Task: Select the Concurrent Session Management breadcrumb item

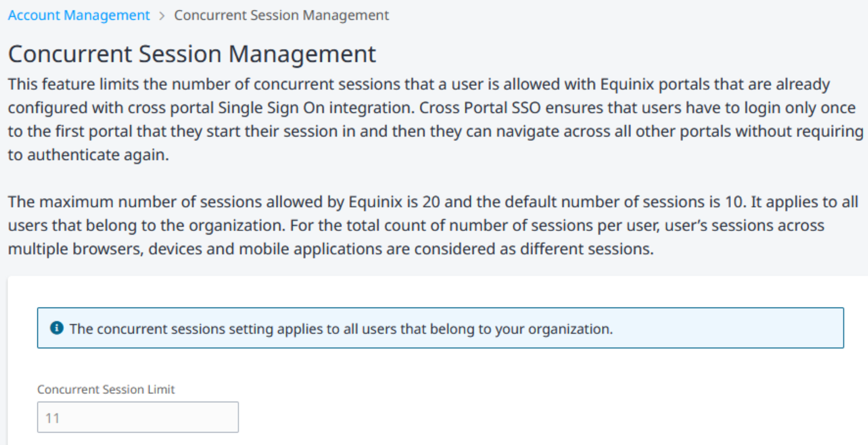Action: 281,15
